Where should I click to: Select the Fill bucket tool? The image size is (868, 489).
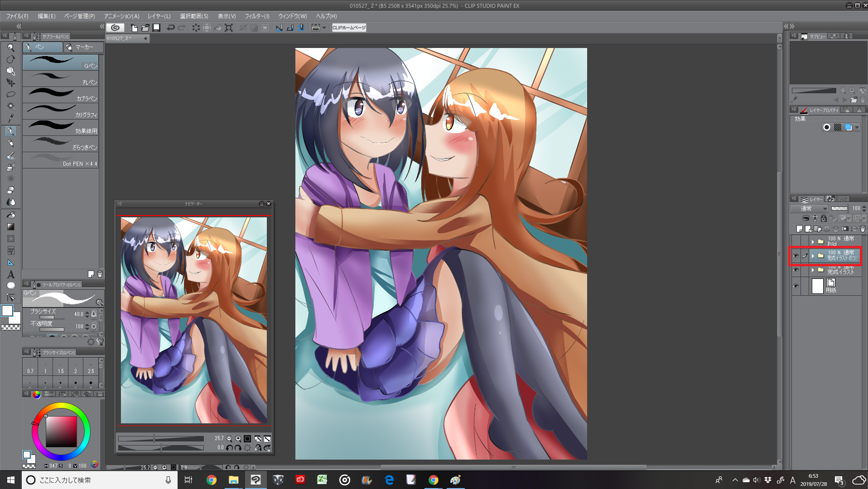pos(11,215)
